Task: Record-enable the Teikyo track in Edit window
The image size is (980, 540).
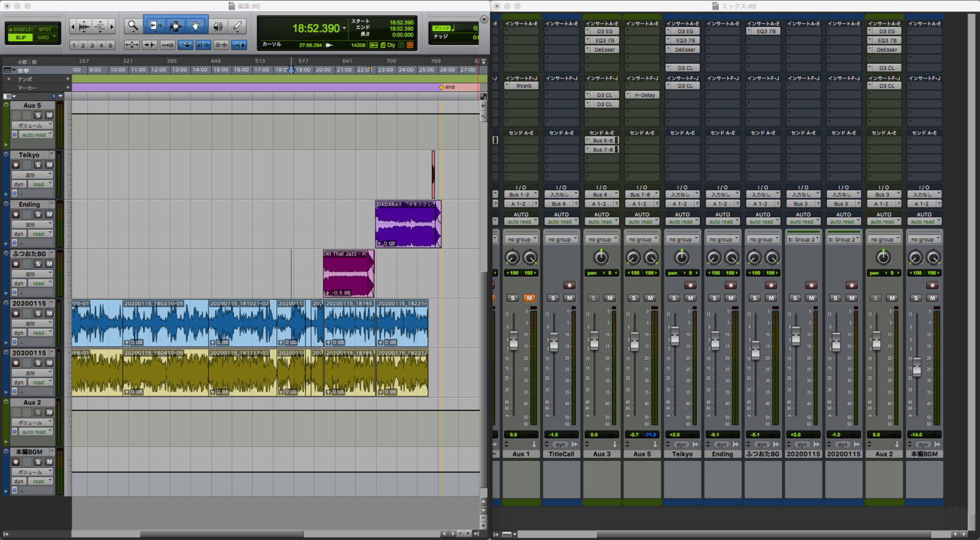Action: 16,165
